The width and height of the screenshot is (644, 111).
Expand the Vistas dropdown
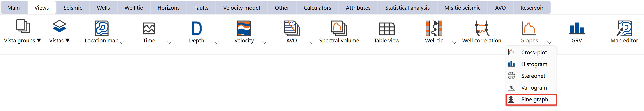(x=60, y=40)
